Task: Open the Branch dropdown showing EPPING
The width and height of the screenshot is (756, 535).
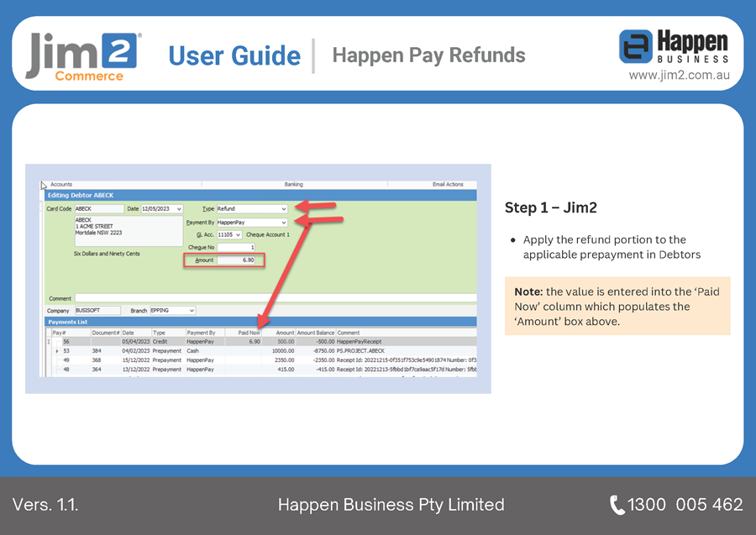Action: pos(192,311)
